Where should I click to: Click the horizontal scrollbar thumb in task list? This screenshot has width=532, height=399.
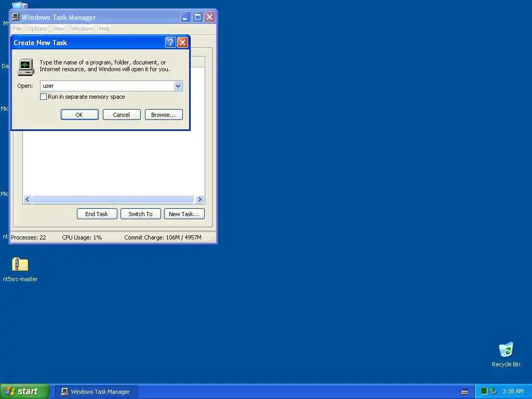click(113, 199)
